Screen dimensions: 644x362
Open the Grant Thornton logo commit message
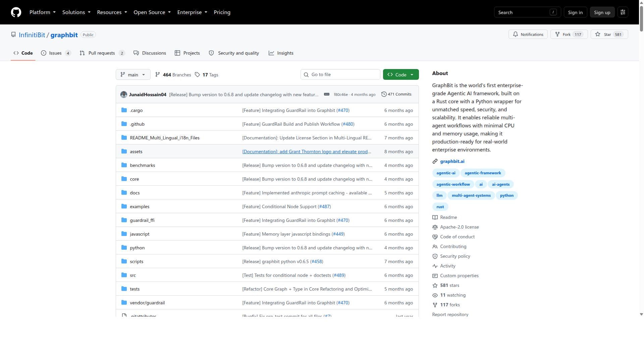pos(307,152)
